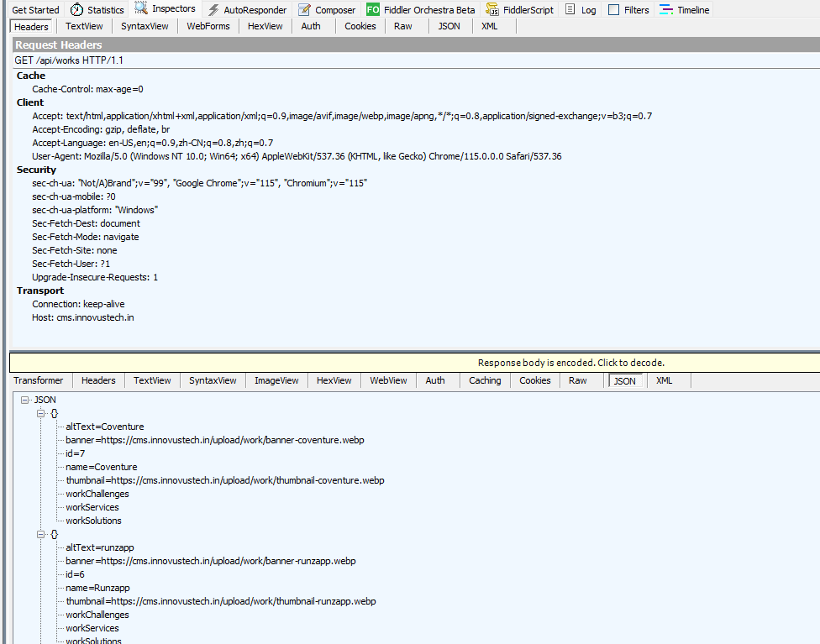
Task: Select the Accept-Encoding header line
Action: click(x=101, y=129)
